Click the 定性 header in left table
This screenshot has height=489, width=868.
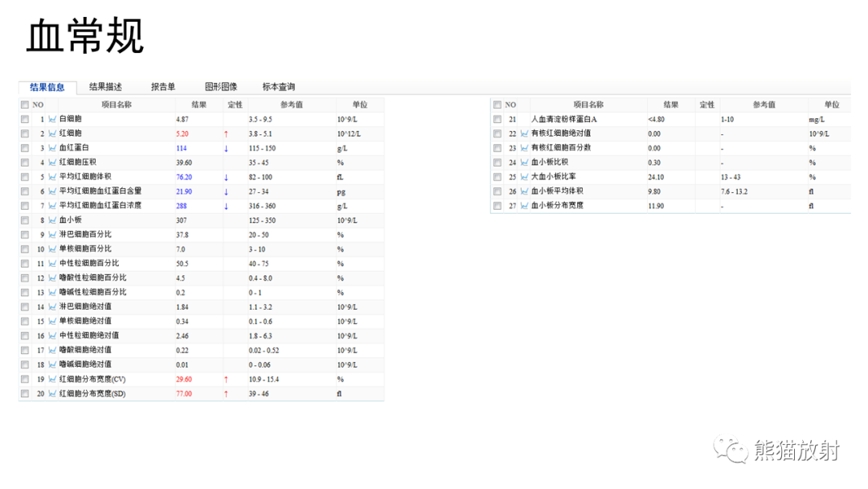pos(235,105)
